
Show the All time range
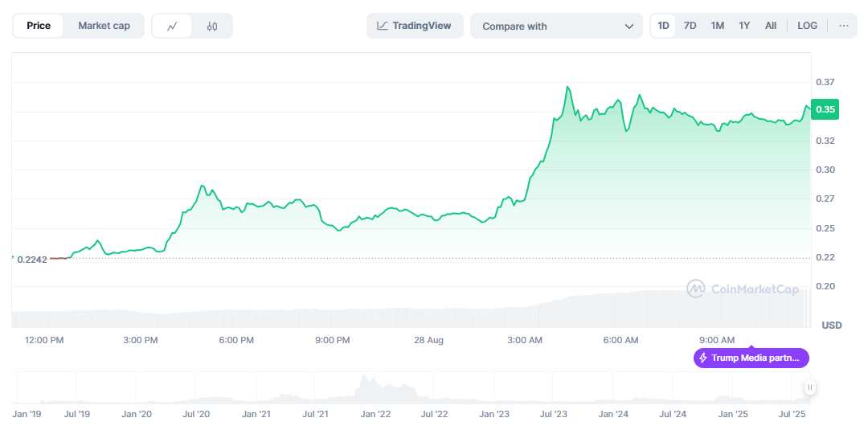tap(771, 26)
